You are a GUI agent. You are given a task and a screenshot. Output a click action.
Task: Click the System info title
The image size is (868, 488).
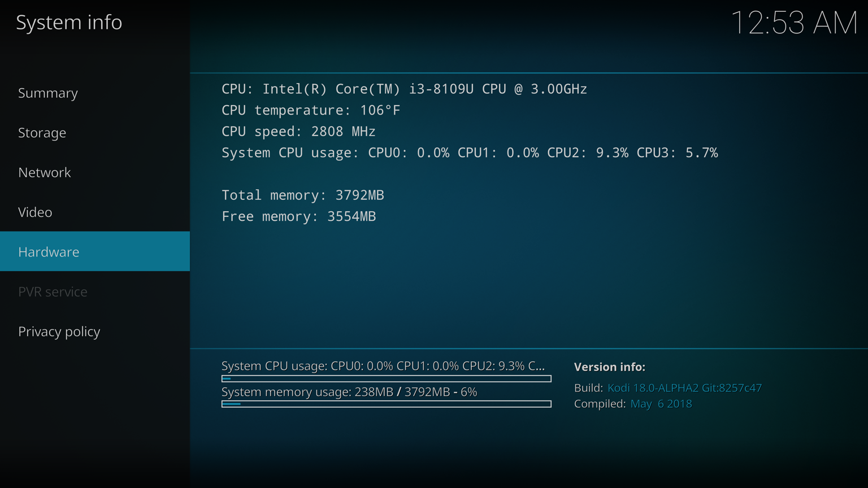[x=69, y=23]
